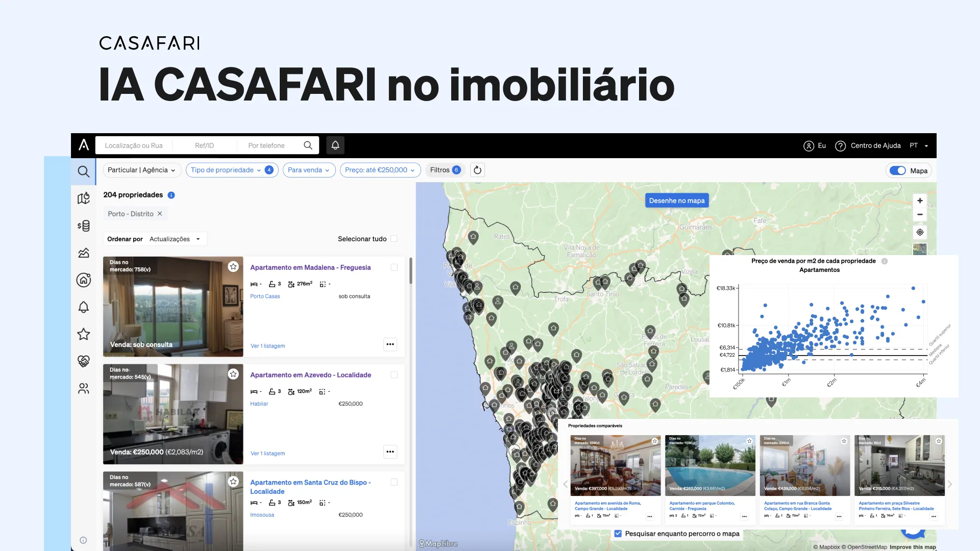Reset filters with the refresh icon

pos(477,170)
